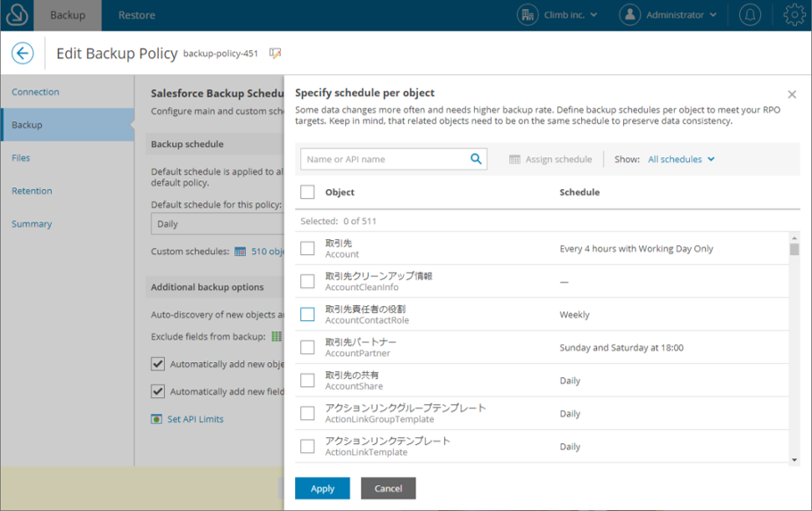
Task: Select the Backup wizard step in sidebar
Action: 68,124
